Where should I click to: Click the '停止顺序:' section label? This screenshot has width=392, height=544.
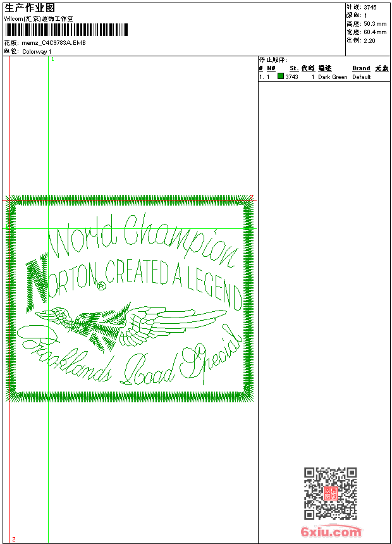[273, 60]
